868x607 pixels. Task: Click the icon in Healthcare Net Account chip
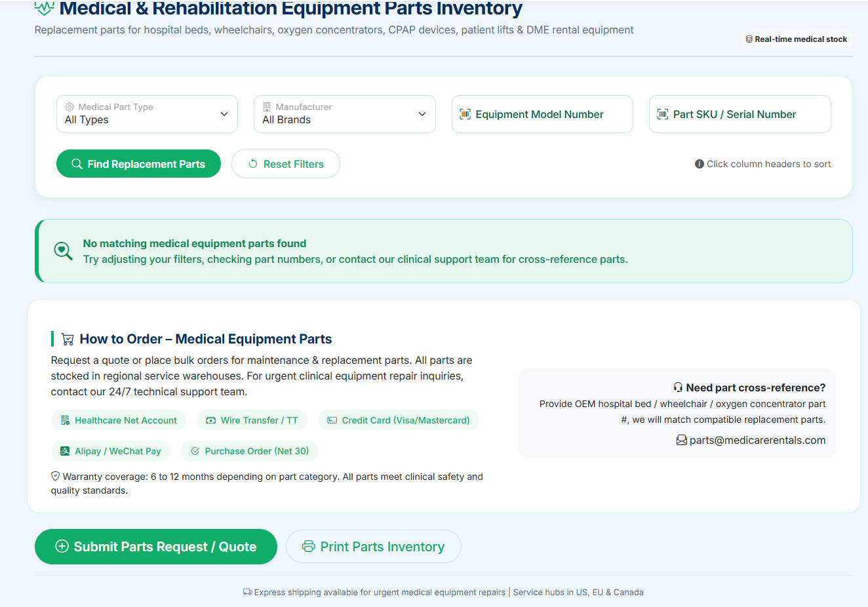point(66,420)
